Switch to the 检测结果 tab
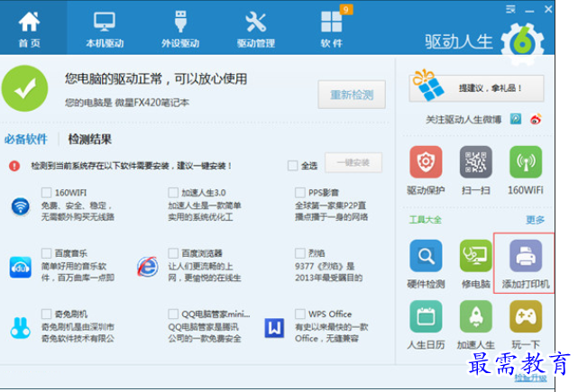Viewport: 578px width, 392px height. (90, 140)
